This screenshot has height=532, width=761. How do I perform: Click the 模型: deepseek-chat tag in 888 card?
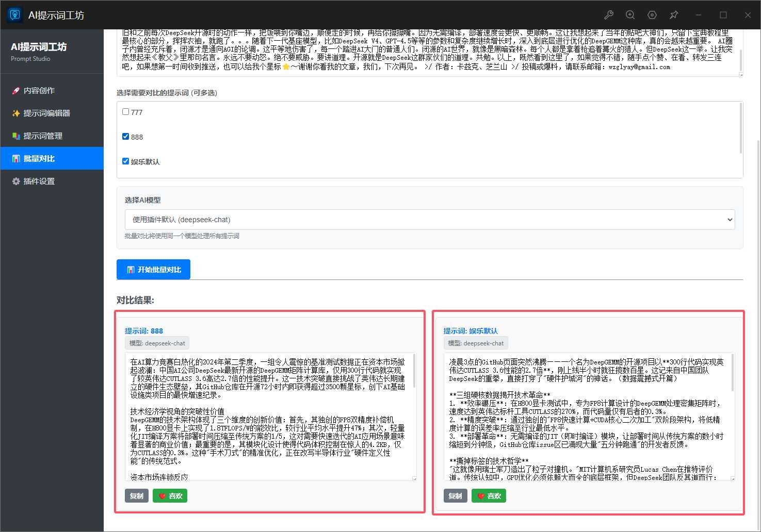coord(157,343)
